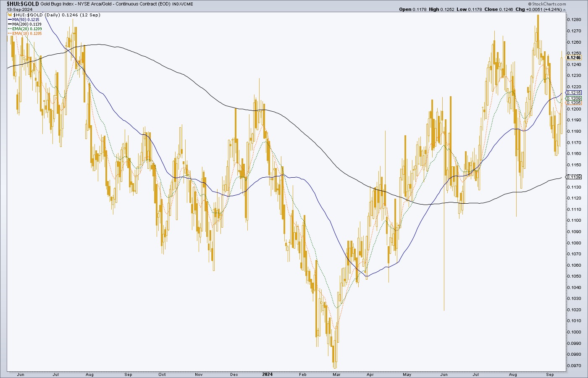Click the 0.1280 price axis label
This screenshot has width=588, height=378.
[574, 20]
